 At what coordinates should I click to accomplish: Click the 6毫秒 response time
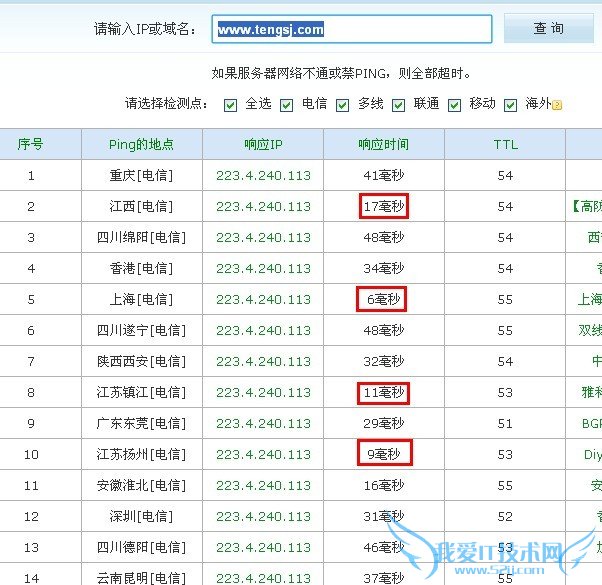click(x=384, y=299)
